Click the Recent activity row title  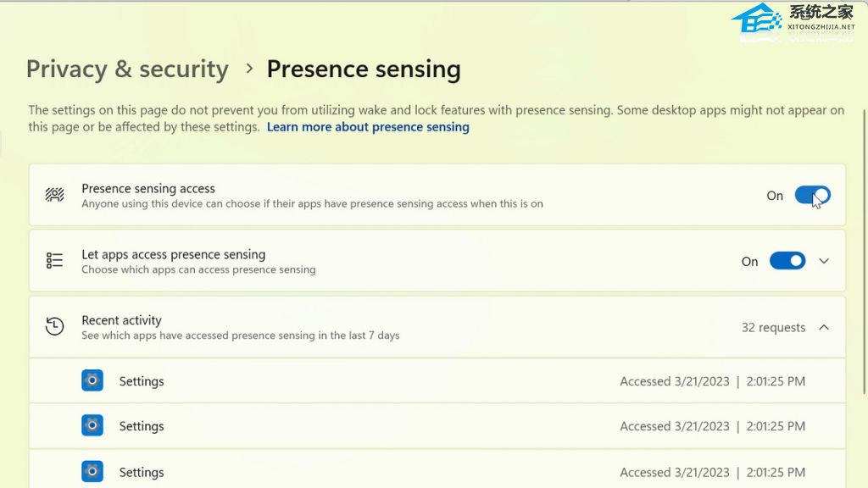121,320
